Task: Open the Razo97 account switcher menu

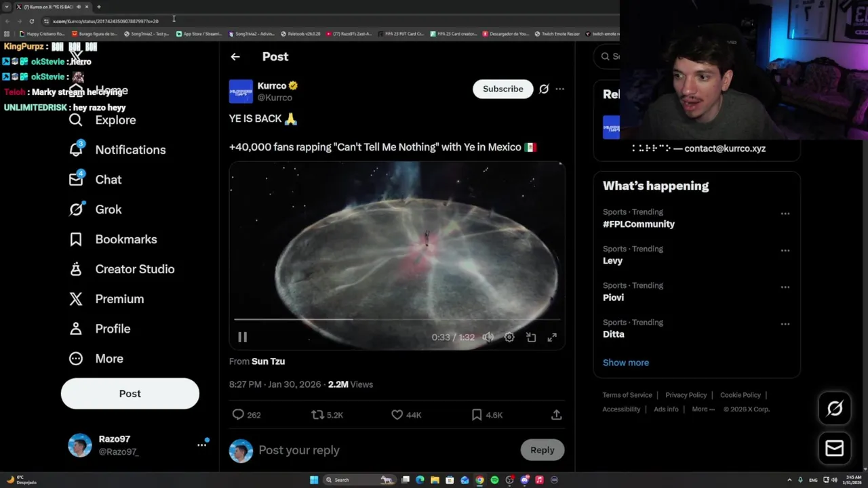Action: (201, 445)
